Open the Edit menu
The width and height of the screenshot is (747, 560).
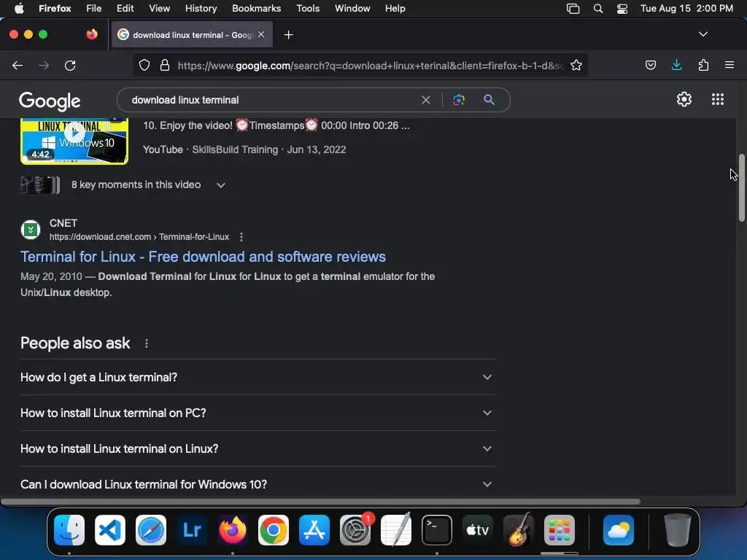[125, 9]
